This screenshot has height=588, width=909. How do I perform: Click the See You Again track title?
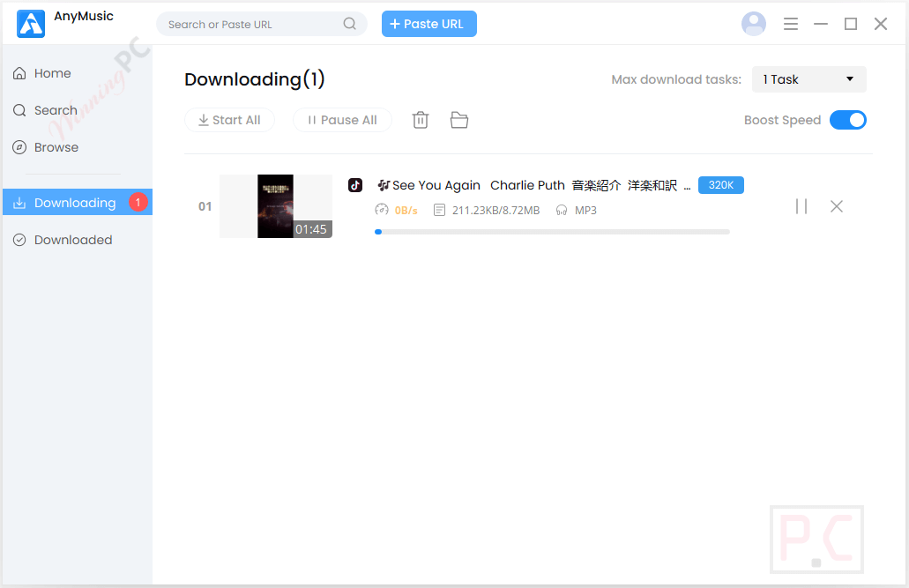click(533, 185)
